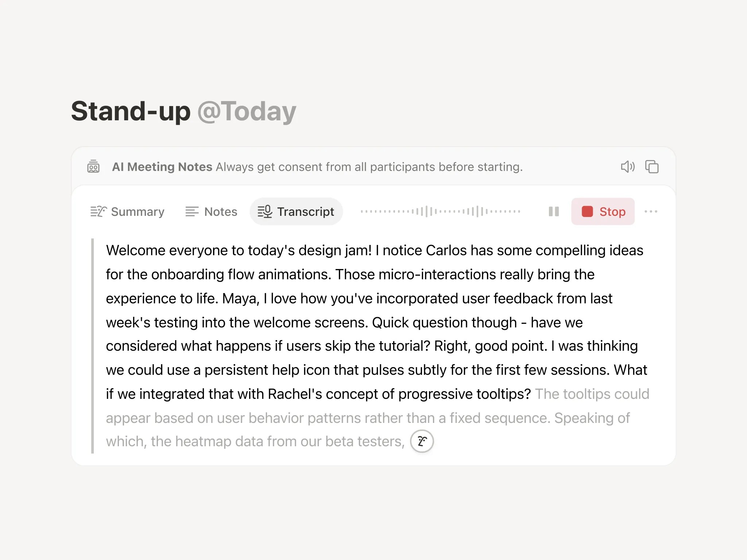Viewport: 747px width, 560px height.
Task: Click the AI writing indicator after the transcript
Action: [422, 441]
